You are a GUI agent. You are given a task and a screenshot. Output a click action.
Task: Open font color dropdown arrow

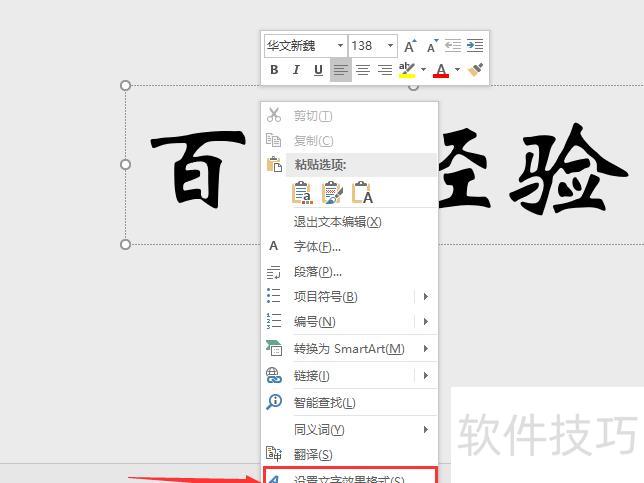coord(457,70)
